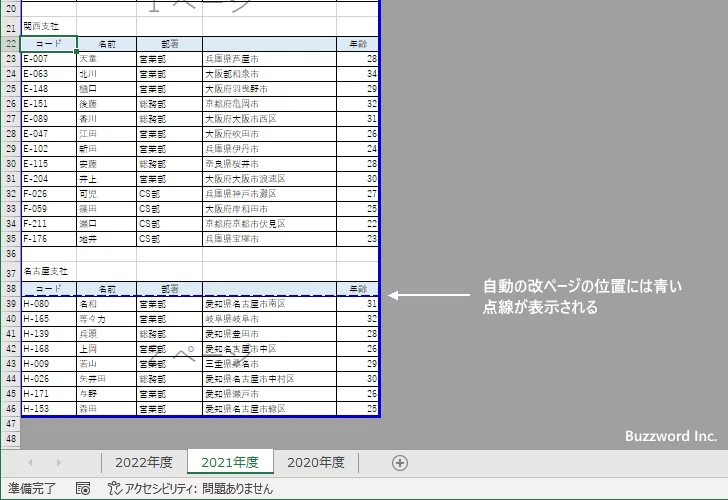Click cell with code E-089
Viewport: 728px width, 500px height.
(x=49, y=119)
